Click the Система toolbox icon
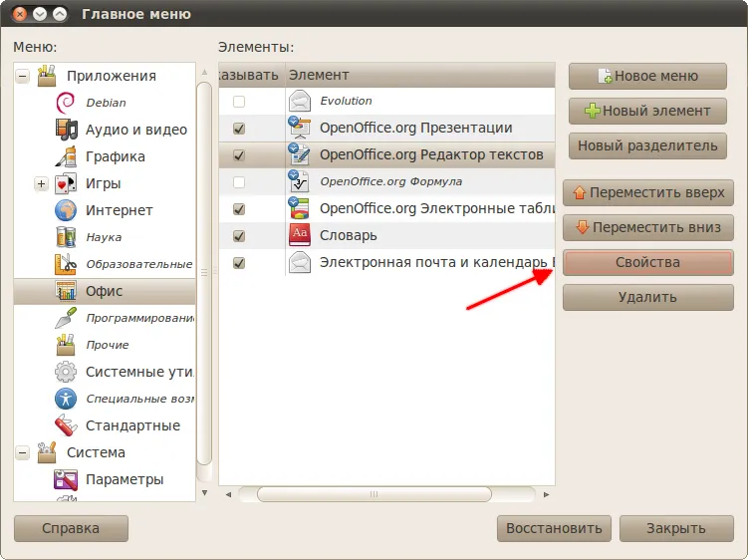748x560 pixels. 47,452
